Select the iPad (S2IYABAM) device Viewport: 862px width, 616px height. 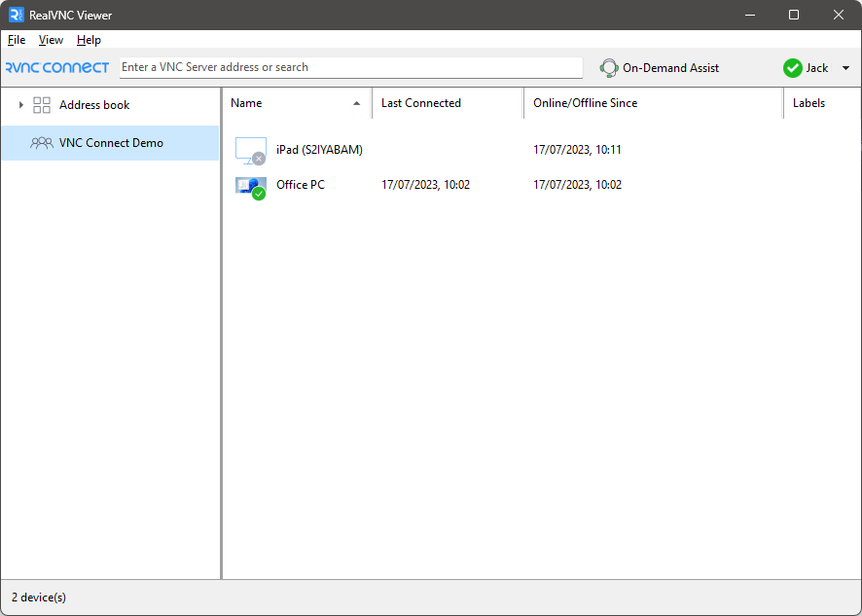tap(319, 150)
